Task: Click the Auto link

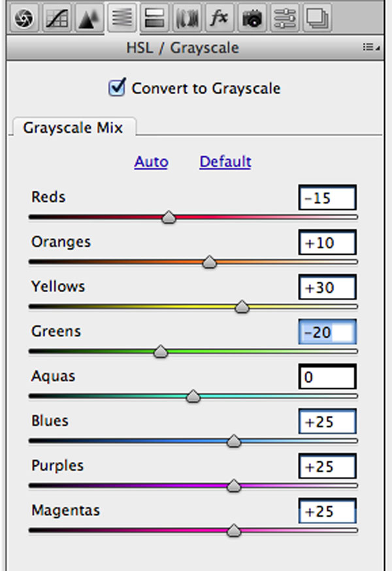Action: click(x=151, y=162)
